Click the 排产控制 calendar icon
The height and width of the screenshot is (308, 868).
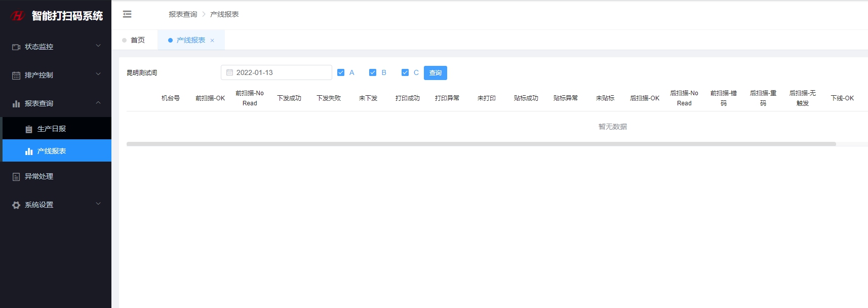click(16, 75)
